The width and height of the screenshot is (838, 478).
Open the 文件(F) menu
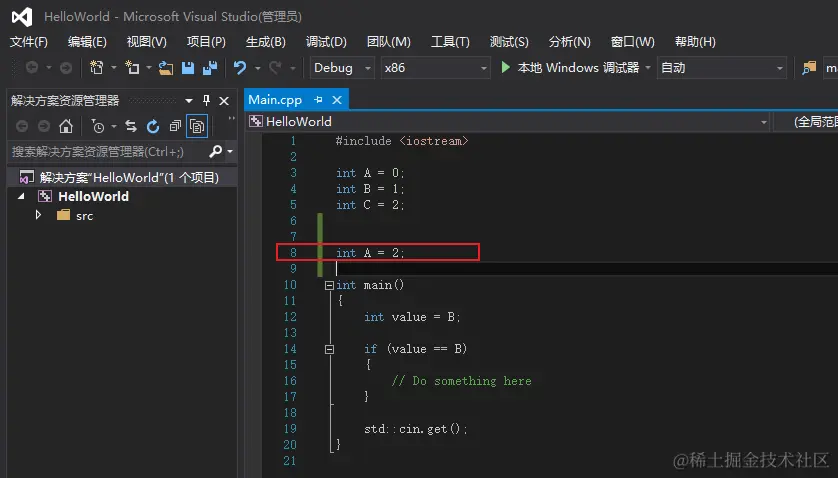coord(29,42)
